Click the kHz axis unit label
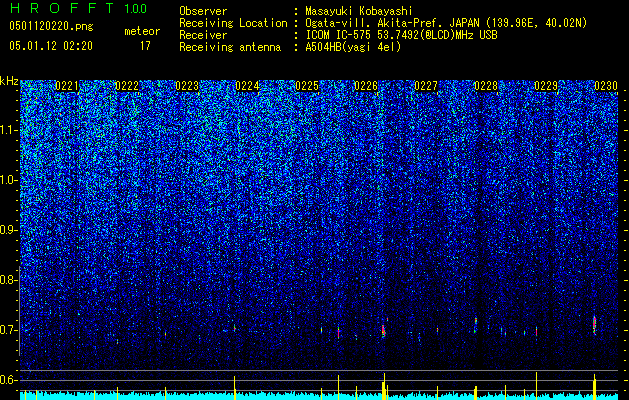The width and height of the screenshot is (629, 400). tap(9, 81)
